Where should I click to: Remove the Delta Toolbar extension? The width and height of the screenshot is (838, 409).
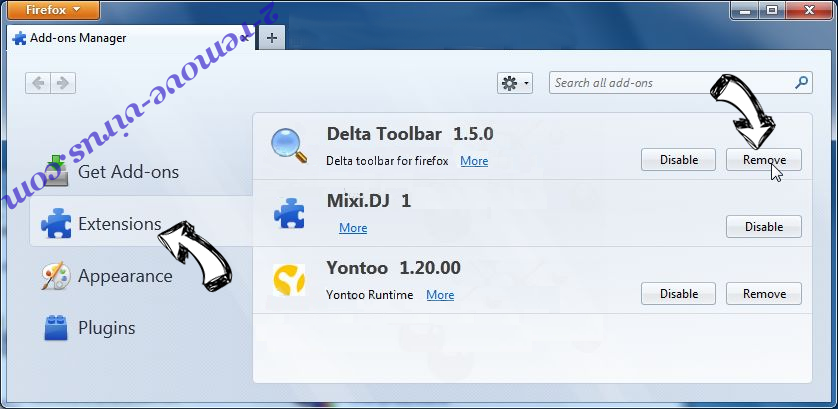[764, 160]
